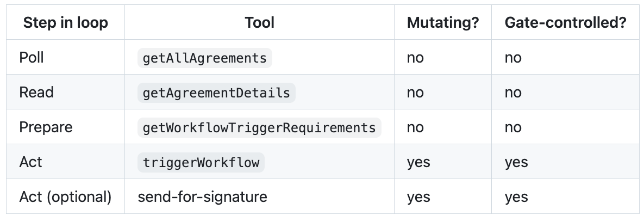Image resolution: width=644 pixels, height=221 pixels.
Task: Click Mutating value 'yes' in triggerWorkflow row
Action: tap(418, 162)
